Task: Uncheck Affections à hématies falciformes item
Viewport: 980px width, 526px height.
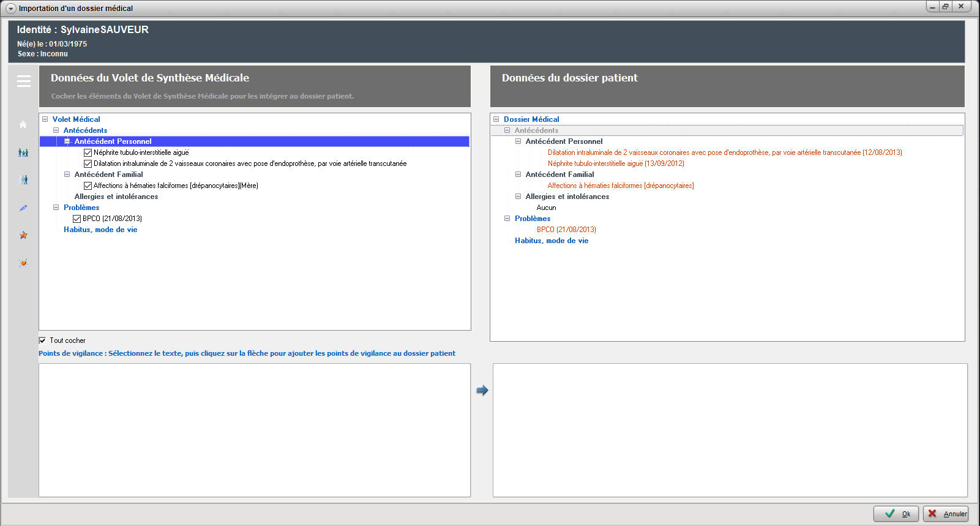Action: (x=88, y=186)
